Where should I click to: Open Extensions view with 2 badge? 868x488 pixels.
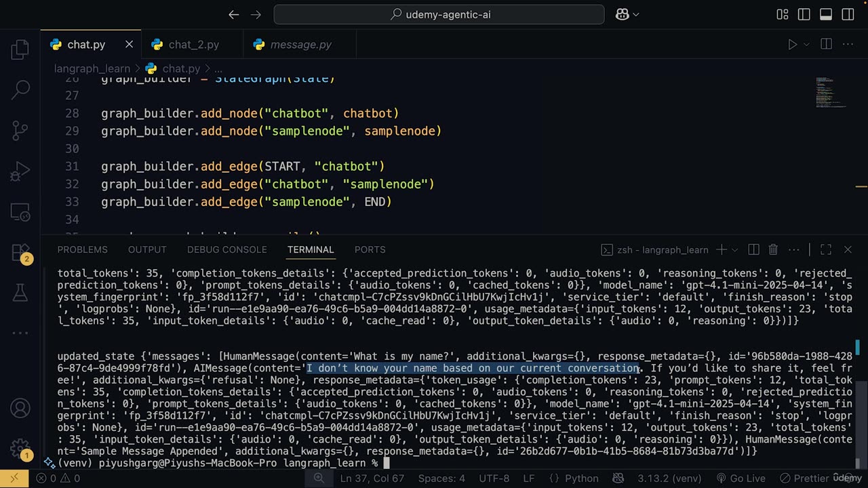tap(20, 252)
